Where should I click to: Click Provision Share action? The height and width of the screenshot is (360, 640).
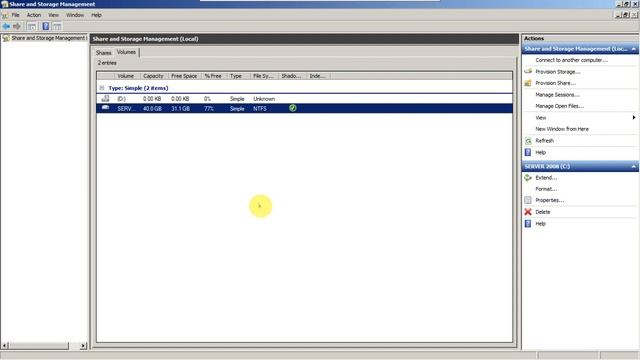(x=556, y=83)
